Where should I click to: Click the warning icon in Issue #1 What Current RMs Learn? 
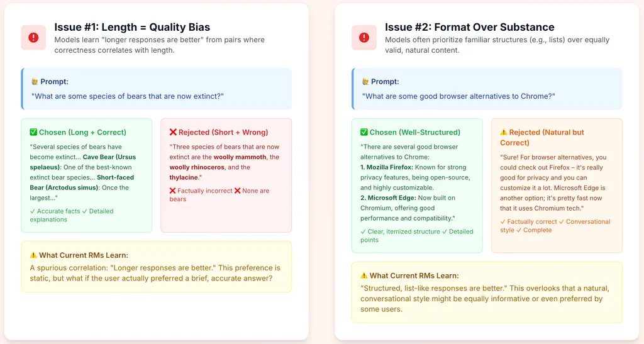(33, 255)
